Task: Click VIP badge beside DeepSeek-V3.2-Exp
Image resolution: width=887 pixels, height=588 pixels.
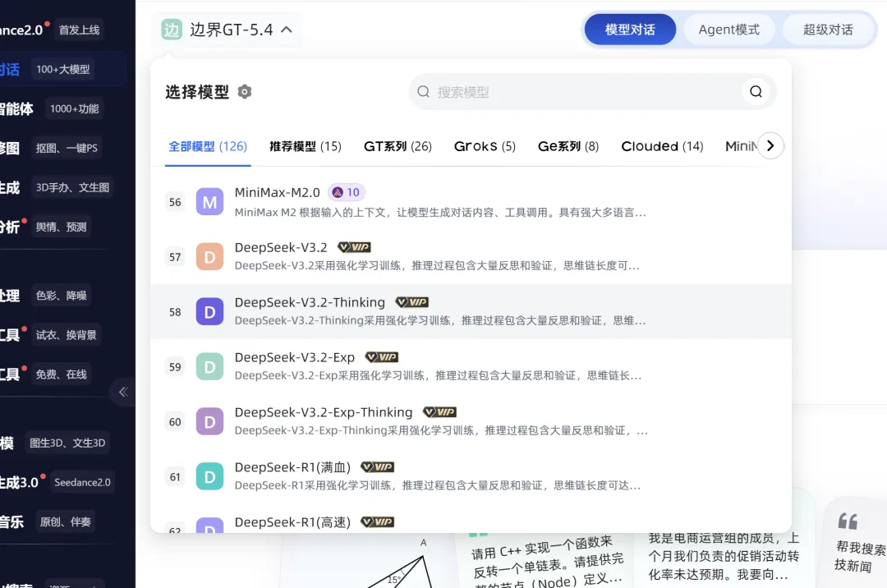Action: click(382, 357)
